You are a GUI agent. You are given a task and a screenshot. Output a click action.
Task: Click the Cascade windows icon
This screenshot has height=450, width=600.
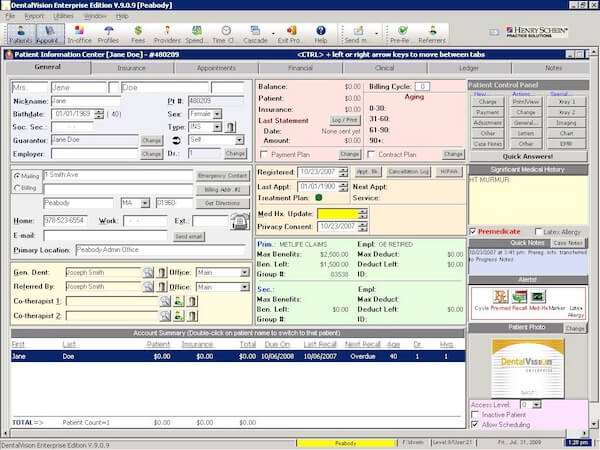255,34
